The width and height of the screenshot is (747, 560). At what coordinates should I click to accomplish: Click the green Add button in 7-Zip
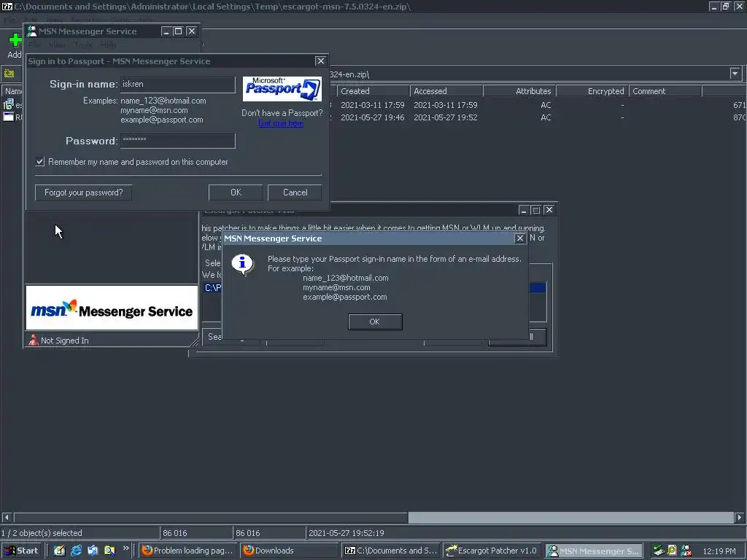click(15, 45)
